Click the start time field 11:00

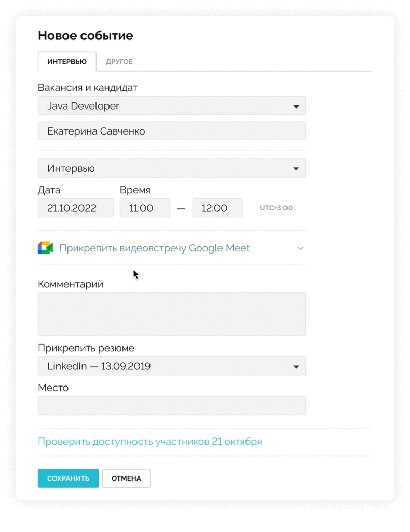(145, 208)
